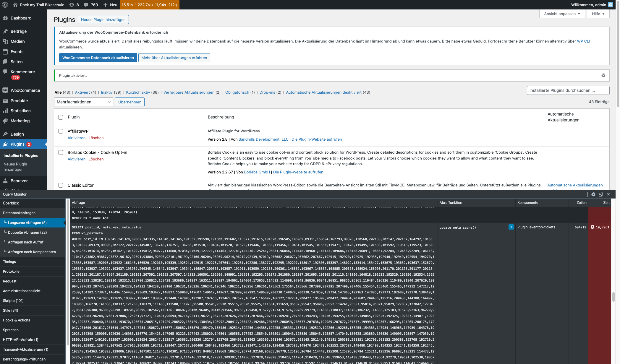
Task: Click 'Neues Plugin hinzufügen' button
Action: 103,19
